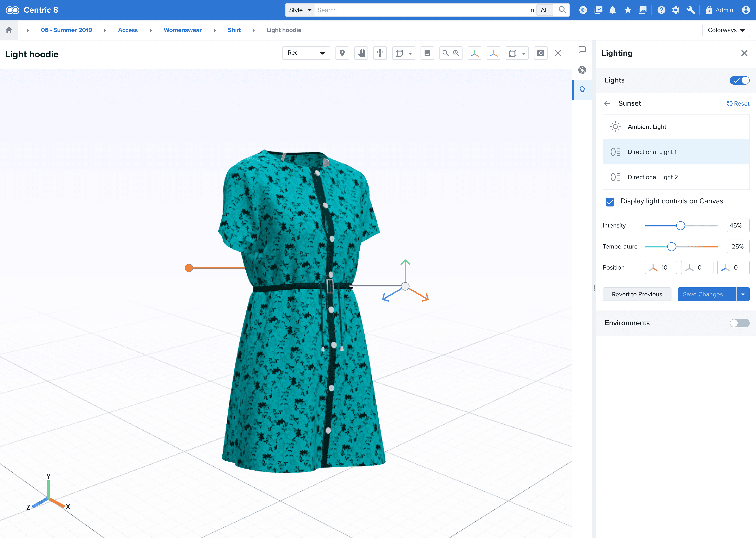Viewport: 756px width, 538px height.
Task: Open the lighting bulb sidebar icon
Action: pyautogui.click(x=582, y=90)
